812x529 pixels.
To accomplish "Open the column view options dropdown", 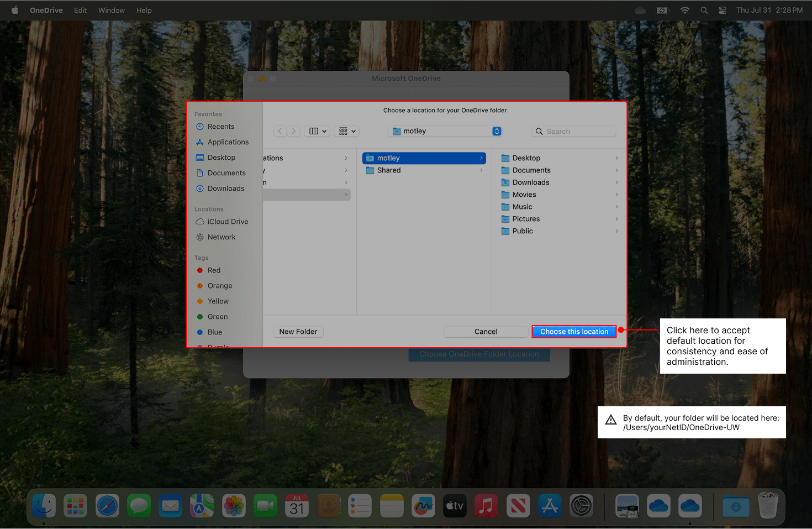I will point(318,131).
